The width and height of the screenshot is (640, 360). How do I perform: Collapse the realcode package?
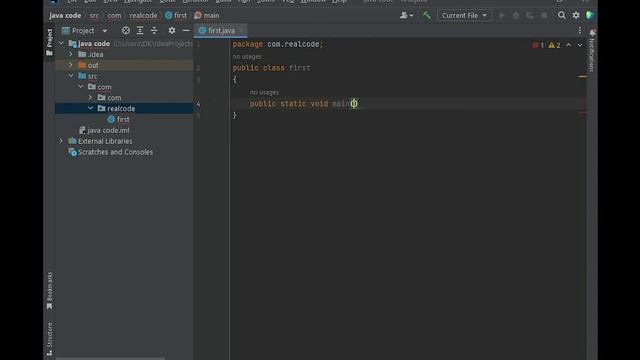click(x=91, y=108)
